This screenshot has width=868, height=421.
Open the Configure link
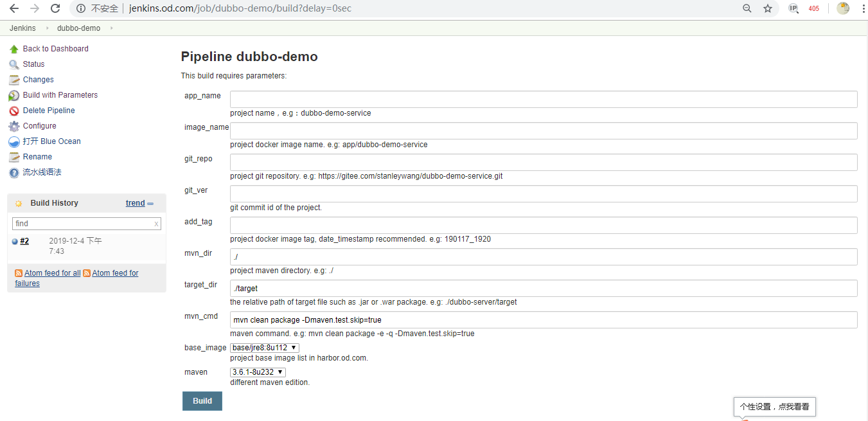coord(40,126)
